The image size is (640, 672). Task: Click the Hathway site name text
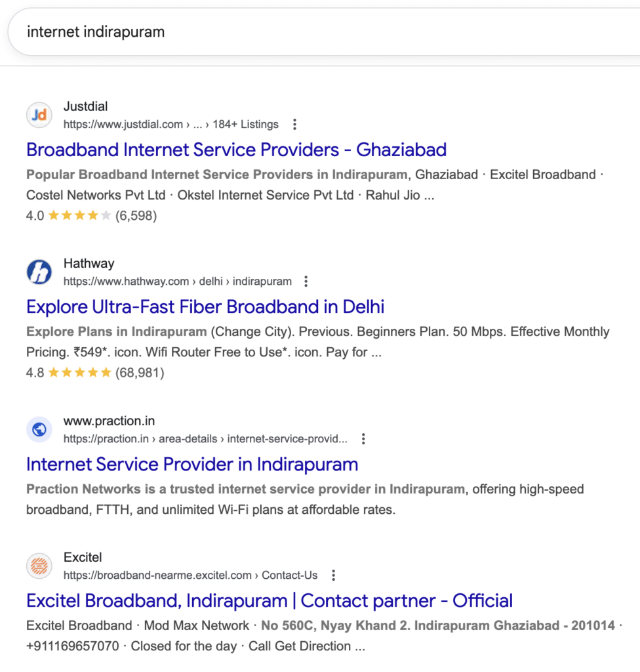click(x=89, y=264)
